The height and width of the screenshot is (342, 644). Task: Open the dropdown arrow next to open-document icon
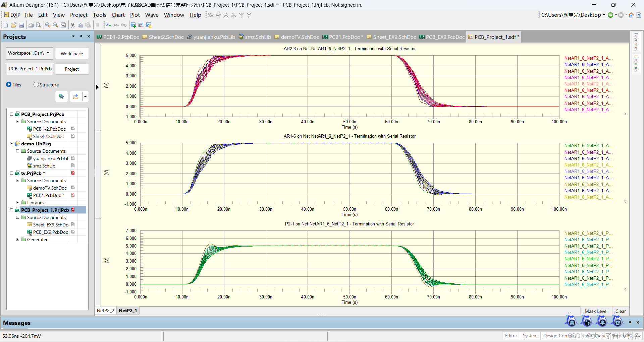(85, 96)
